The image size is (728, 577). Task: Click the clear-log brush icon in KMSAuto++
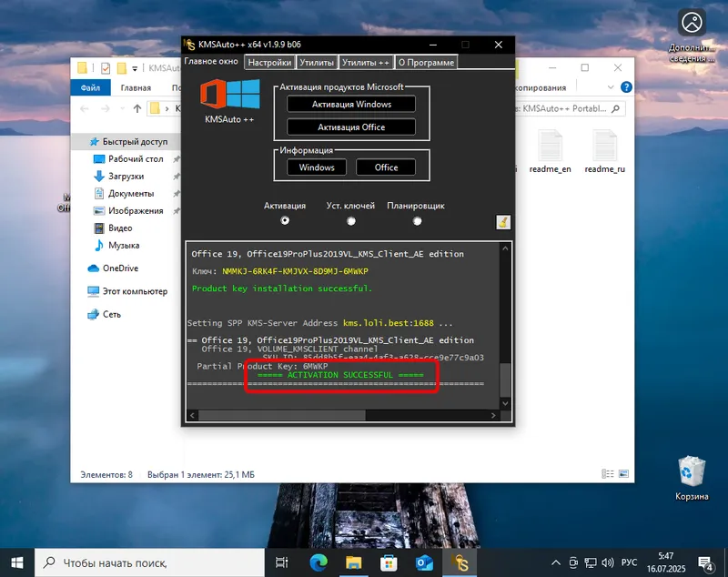click(503, 221)
